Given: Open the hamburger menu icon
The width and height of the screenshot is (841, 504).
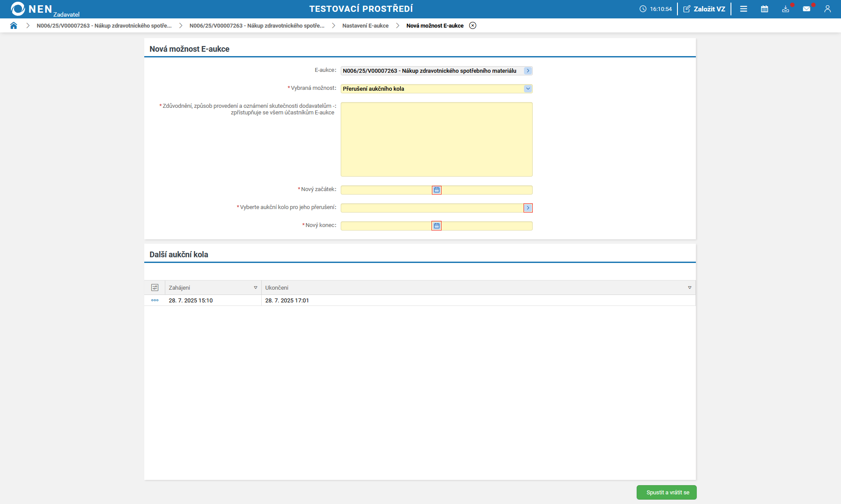Looking at the screenshot, I should [x=744, y=9].
